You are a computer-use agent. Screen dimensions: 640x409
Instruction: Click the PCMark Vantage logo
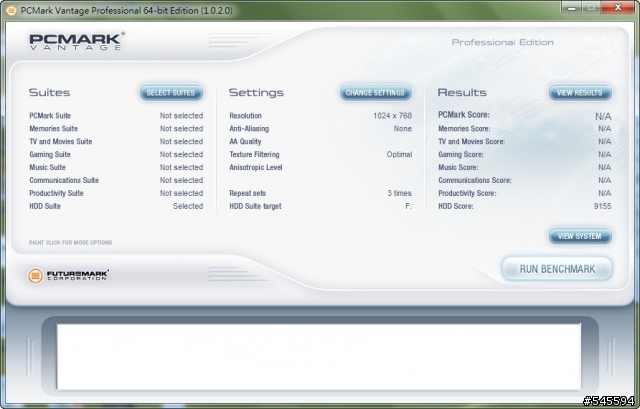77,41
